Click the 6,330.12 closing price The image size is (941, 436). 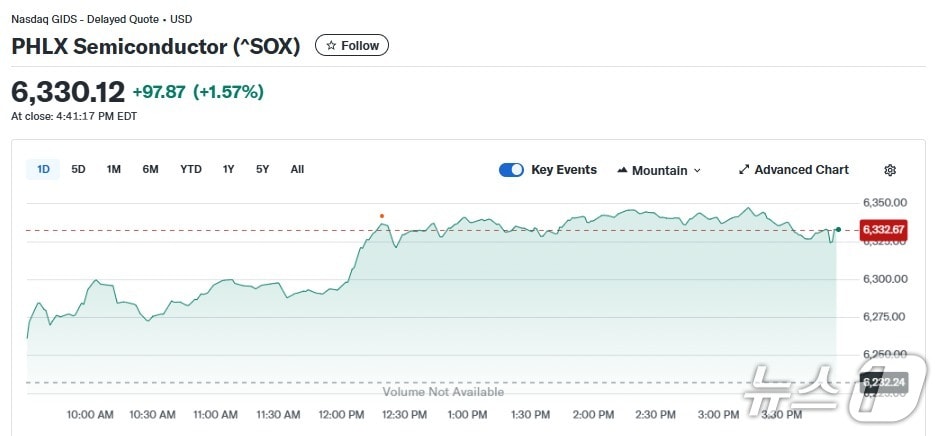68,92
